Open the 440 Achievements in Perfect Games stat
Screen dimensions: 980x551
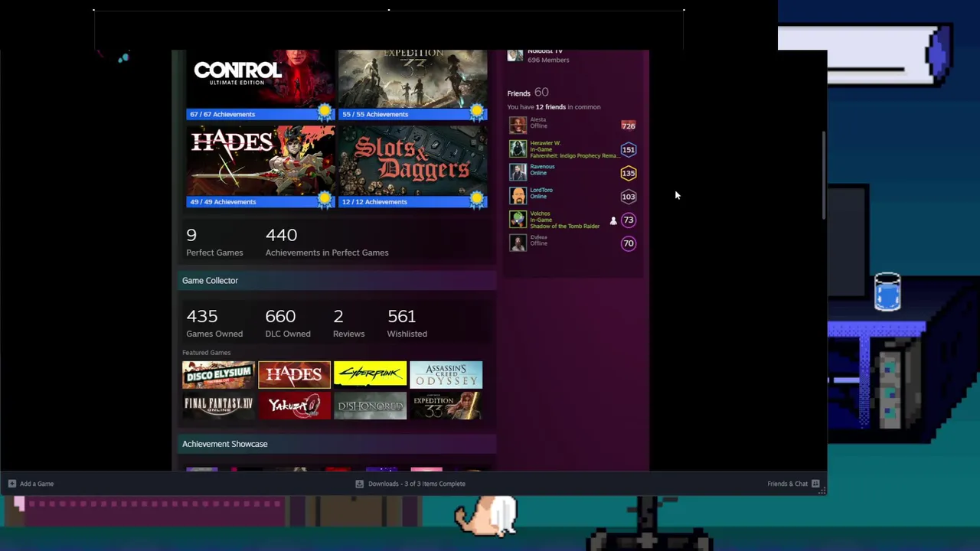[x=327, y=242]
